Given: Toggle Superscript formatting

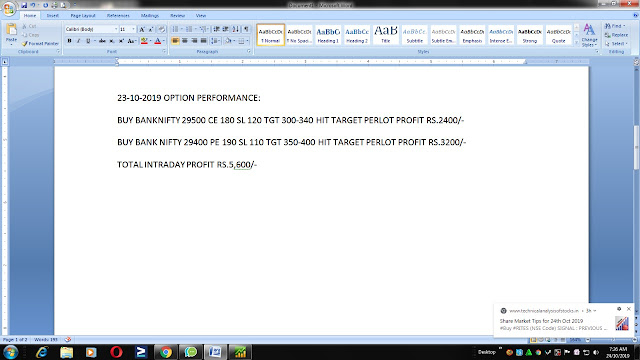Looking at the screenshot, I should pyautogui.click(x=121, y=41).
